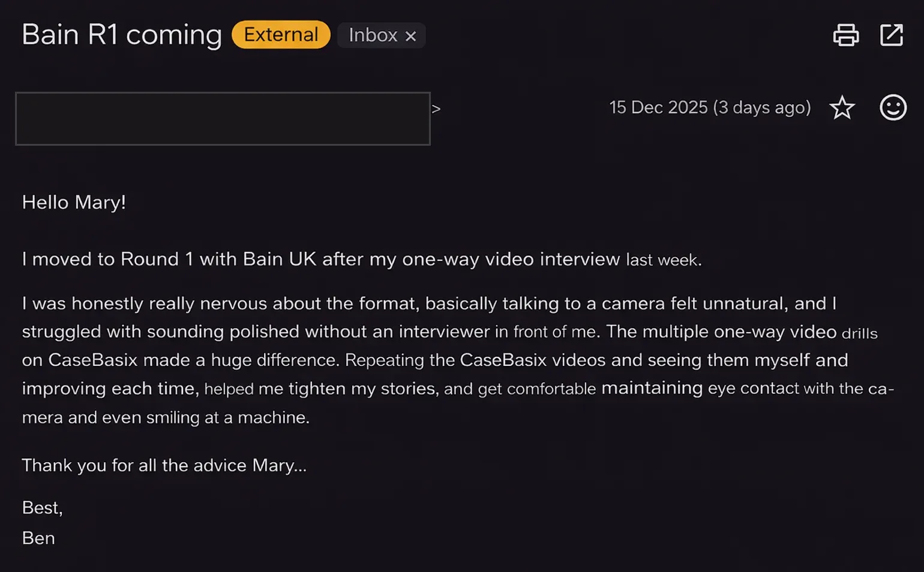Add an emoji reaction to the email
This screenshot has height=572, width=924.
click(x=893, y=108)
